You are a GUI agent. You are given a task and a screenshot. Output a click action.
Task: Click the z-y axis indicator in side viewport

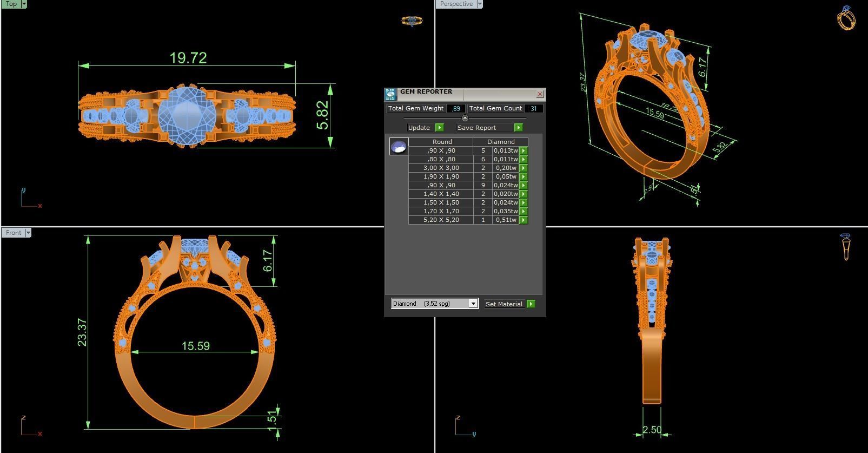[465, 426]
